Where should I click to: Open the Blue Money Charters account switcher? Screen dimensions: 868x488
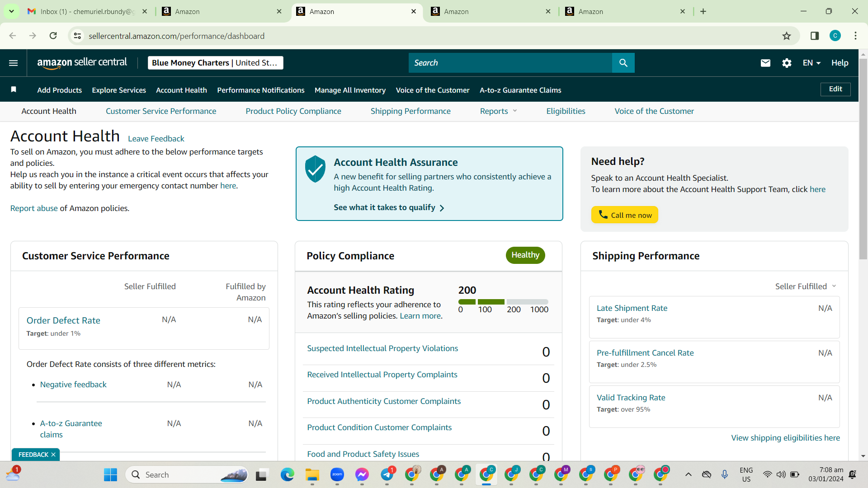(215, 63)
